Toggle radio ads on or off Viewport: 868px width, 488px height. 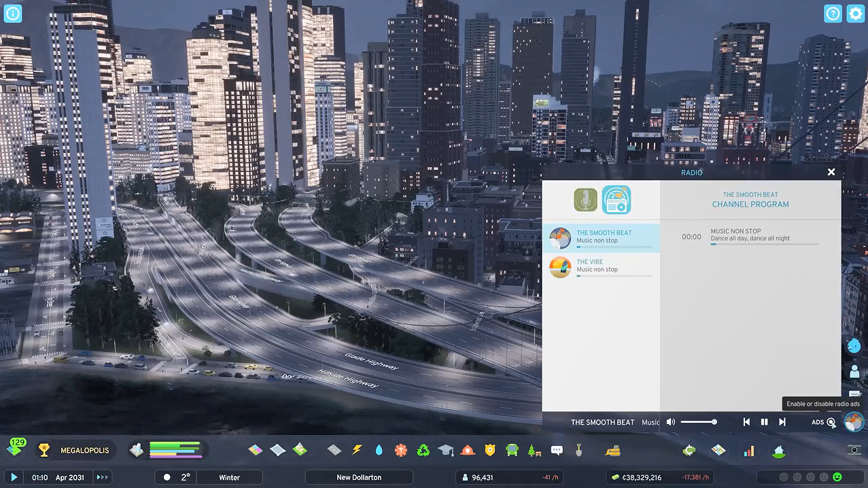831,422
